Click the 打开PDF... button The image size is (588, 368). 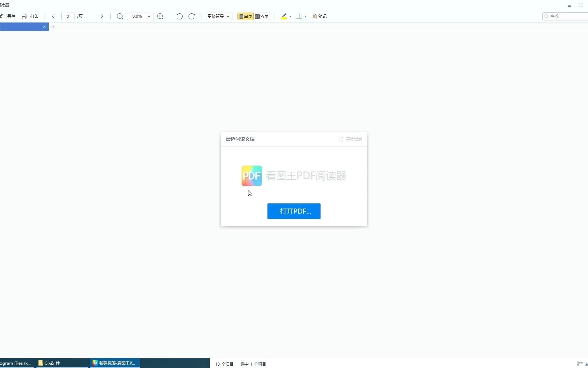[x=294, y=211]
